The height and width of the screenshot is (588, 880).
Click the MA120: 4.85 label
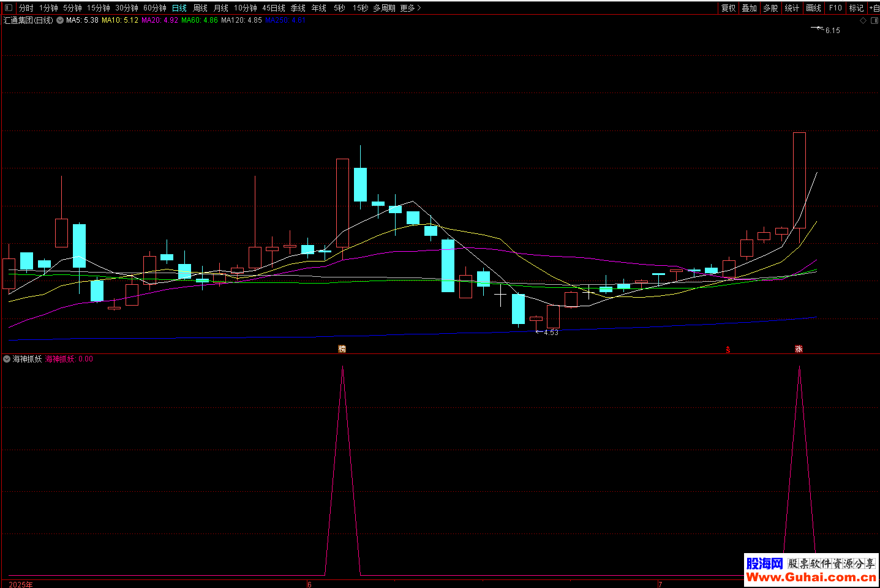[x=241, y=20]
